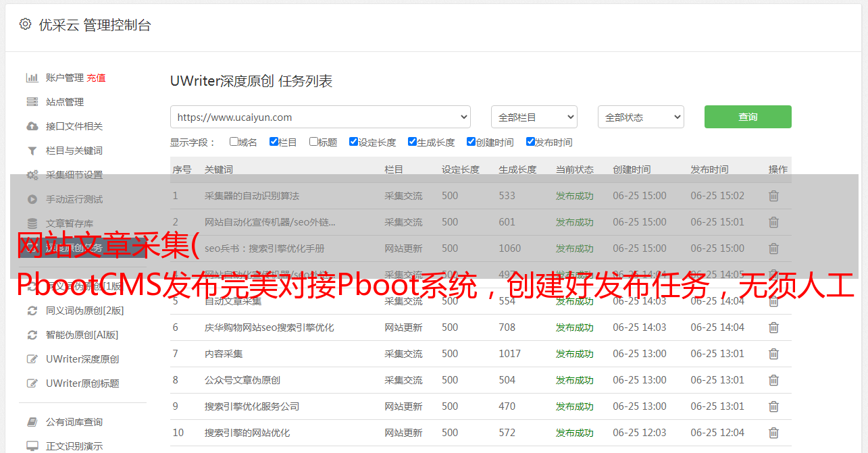Click keyword 公众号文章伪原创
The image size is (868, 453).
click(x=242, y=380)
